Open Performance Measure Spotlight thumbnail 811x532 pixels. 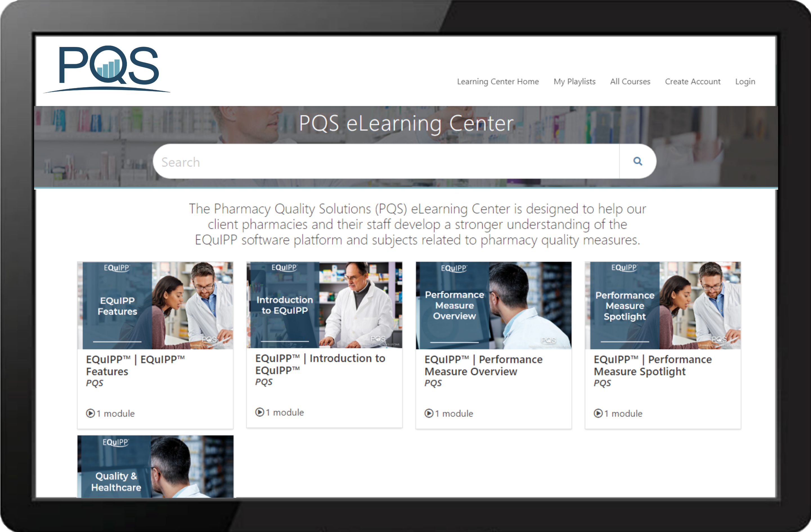click(663, 305)
